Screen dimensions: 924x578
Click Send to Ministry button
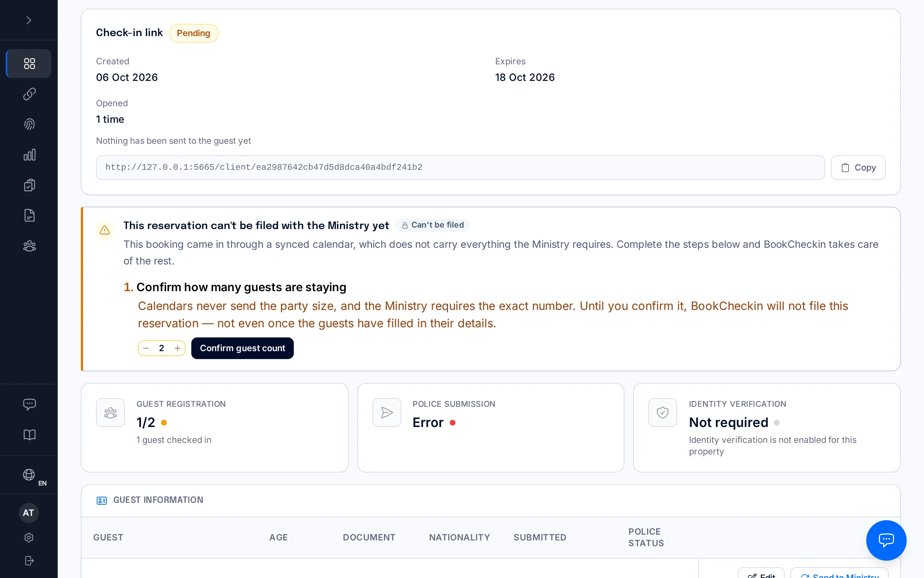(839, 573)
